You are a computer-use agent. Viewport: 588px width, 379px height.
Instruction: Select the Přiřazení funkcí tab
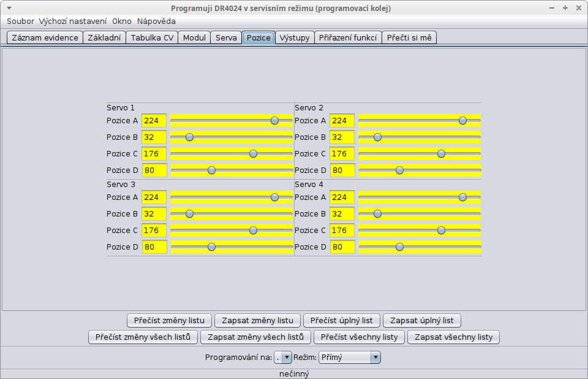tap(348, 37)
